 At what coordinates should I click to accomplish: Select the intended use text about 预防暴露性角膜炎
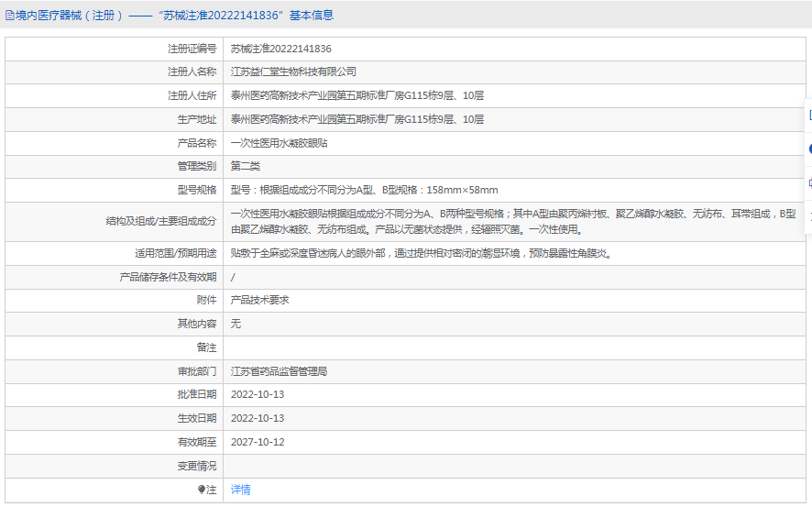[x=422, y=254]
